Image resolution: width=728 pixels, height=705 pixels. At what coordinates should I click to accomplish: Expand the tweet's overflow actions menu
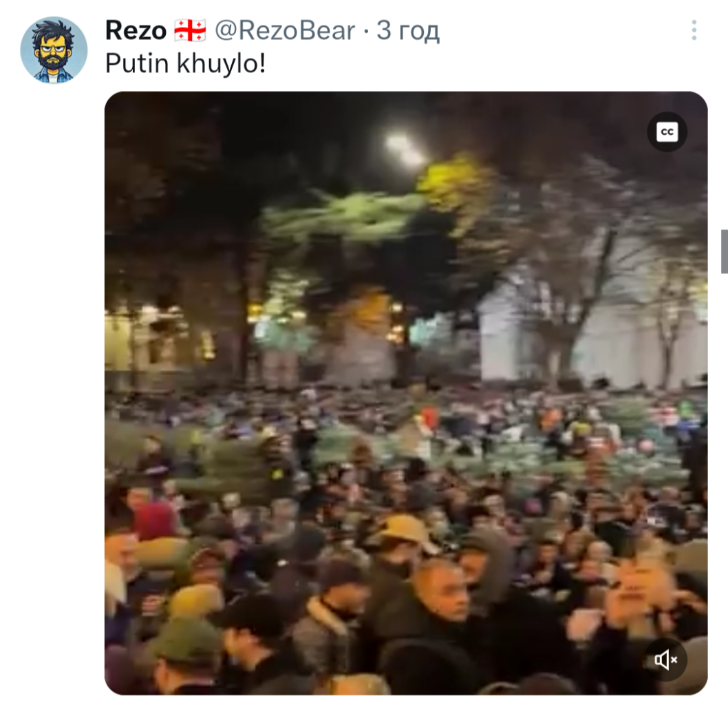[694, 30]
